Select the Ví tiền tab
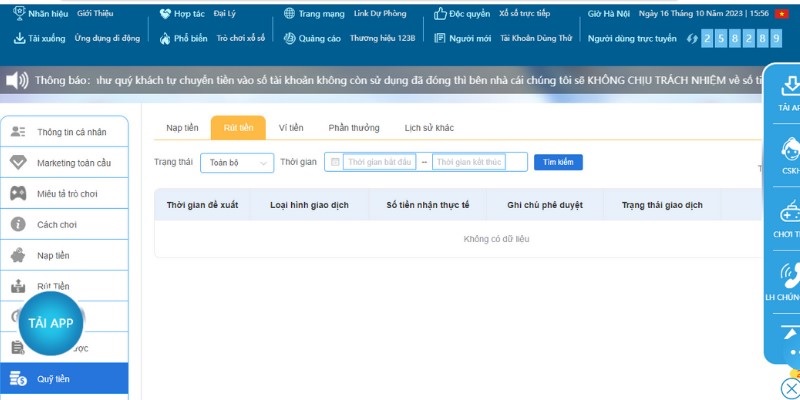 tap(291, 128)
